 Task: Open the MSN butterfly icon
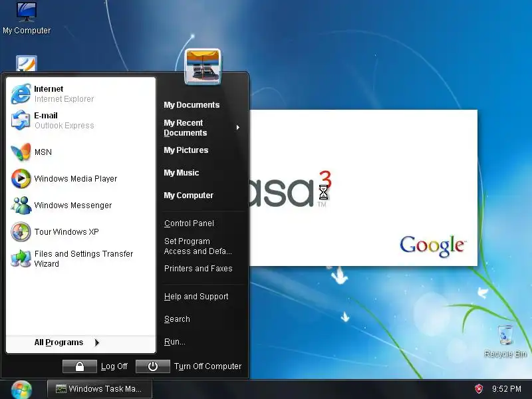point(21,152)
